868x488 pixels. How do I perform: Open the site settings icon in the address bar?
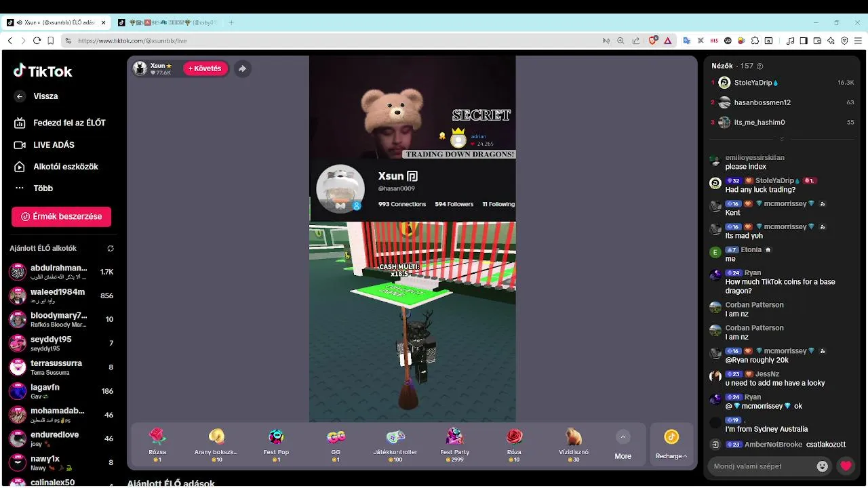click(68, 41)
